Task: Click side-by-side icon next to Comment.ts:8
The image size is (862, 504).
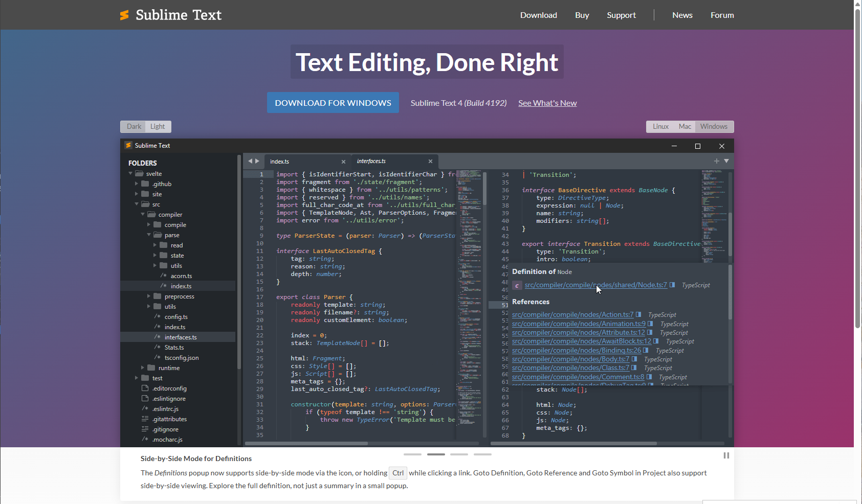Action: coord(649,377)
